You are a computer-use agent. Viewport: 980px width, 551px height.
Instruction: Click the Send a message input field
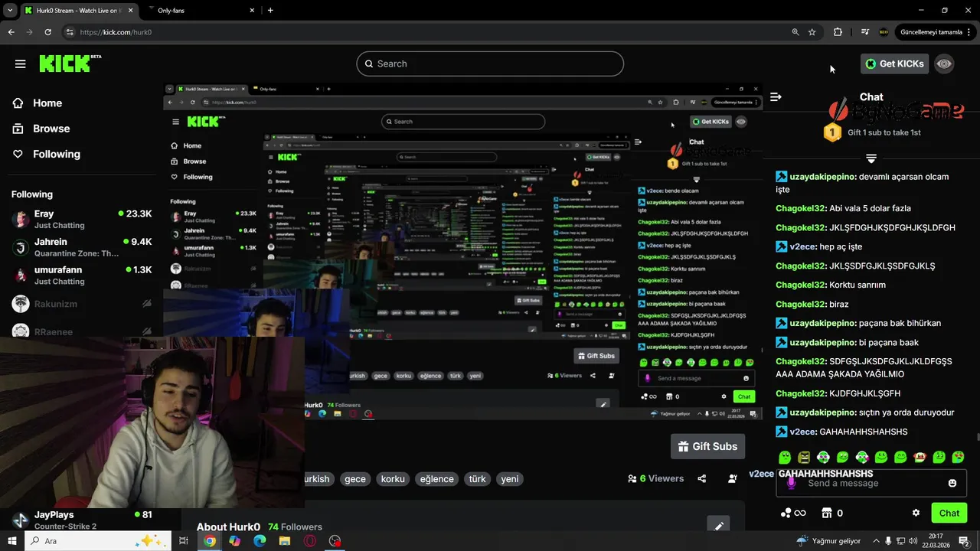[x=871, y=483]
